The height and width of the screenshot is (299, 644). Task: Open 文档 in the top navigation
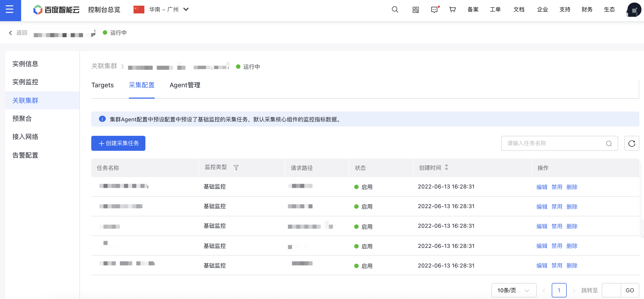point(519,10)
